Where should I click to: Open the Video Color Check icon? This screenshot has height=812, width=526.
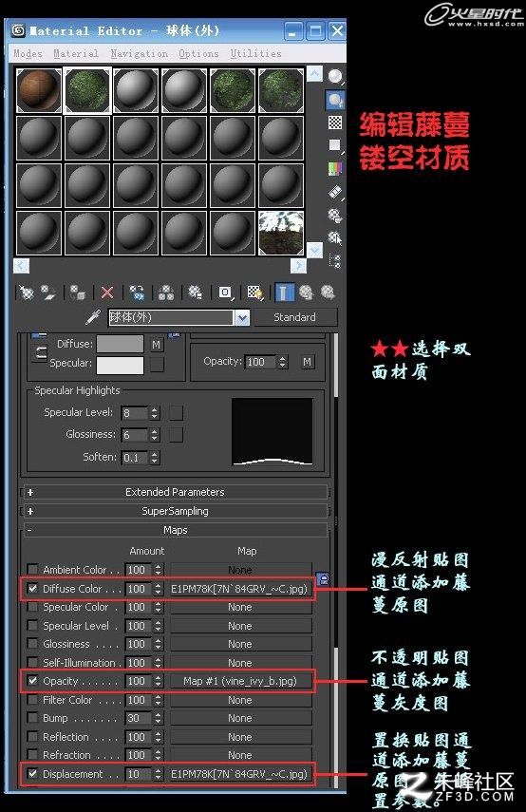pos(335,168)
